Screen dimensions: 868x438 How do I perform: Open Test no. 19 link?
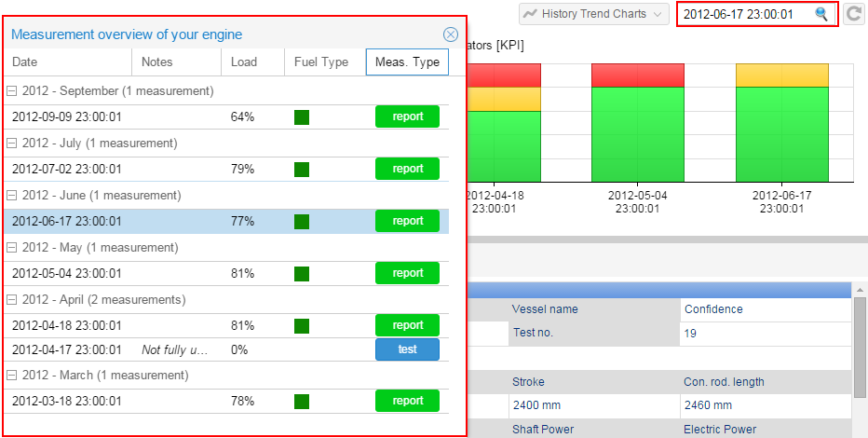point(691,333)
